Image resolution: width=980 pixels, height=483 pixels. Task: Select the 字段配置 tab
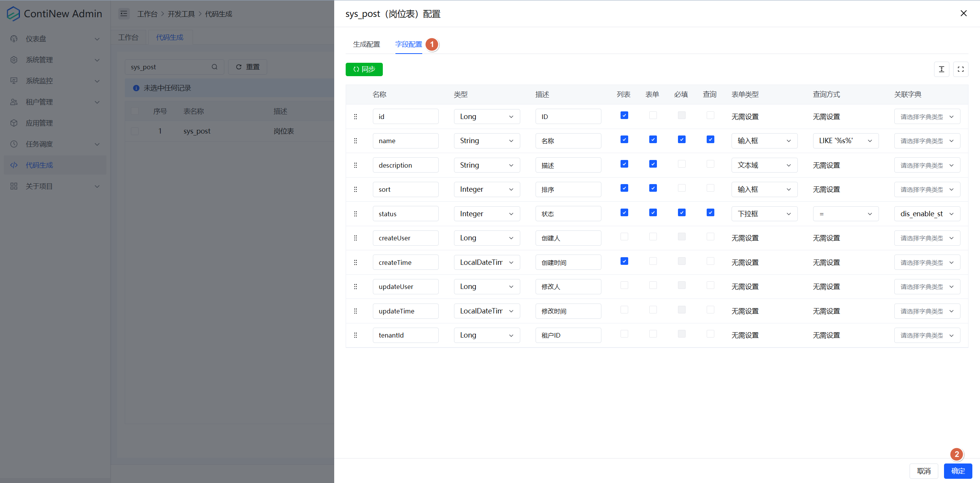coord(408,44)
